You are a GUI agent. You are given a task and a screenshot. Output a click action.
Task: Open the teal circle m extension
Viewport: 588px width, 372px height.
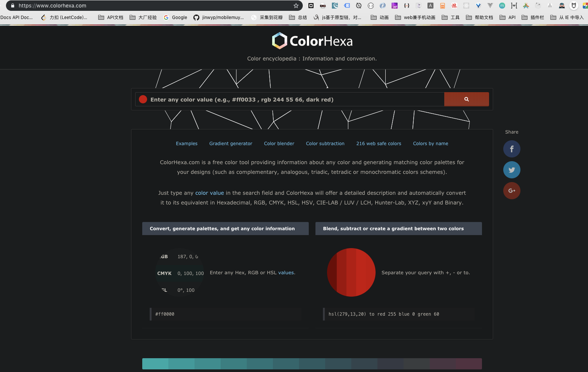[x=502, y=6]
